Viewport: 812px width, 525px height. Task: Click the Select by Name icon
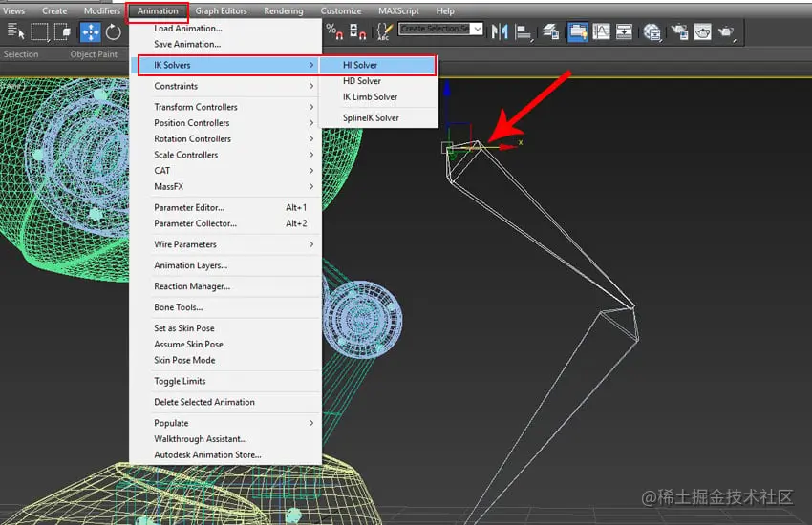tap(15, 32)
